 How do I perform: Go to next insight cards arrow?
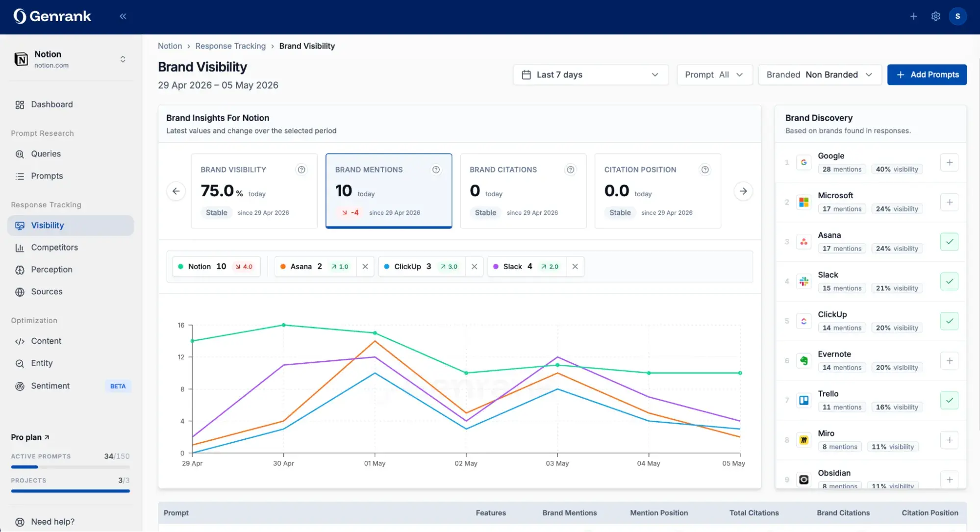click(x=743, y=191)
